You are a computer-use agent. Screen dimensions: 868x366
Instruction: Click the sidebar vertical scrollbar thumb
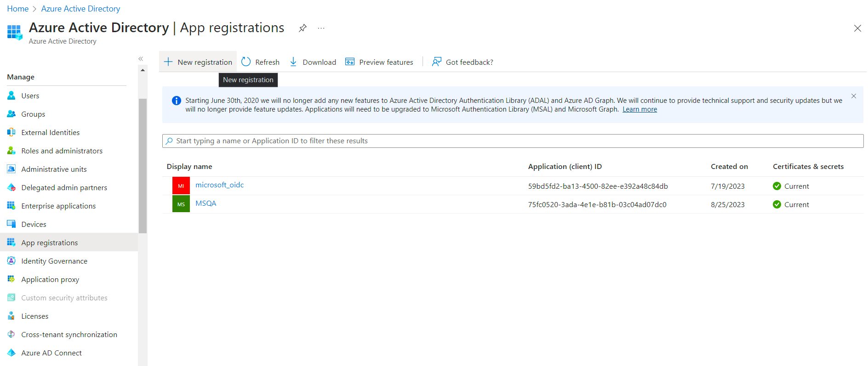[x=143, y=166]
